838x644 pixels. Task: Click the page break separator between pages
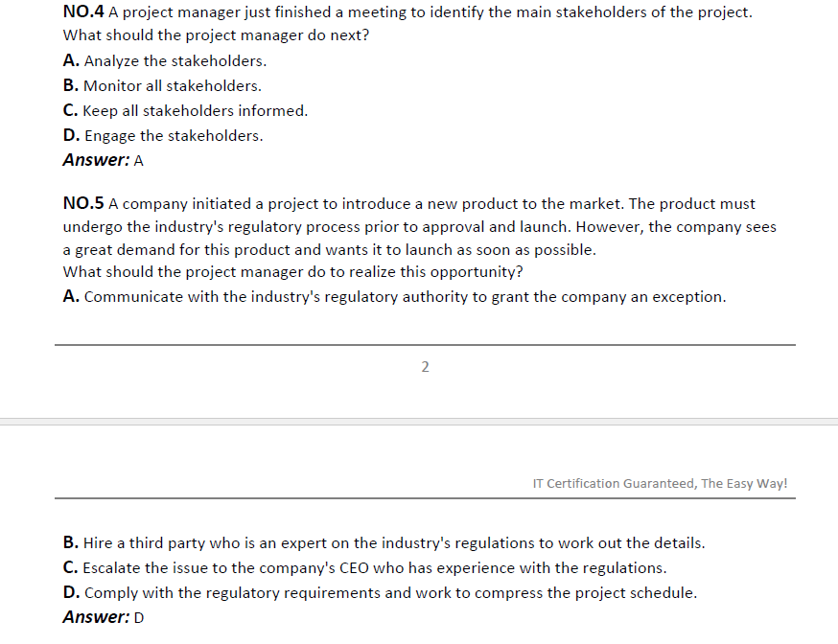(419, 422)
